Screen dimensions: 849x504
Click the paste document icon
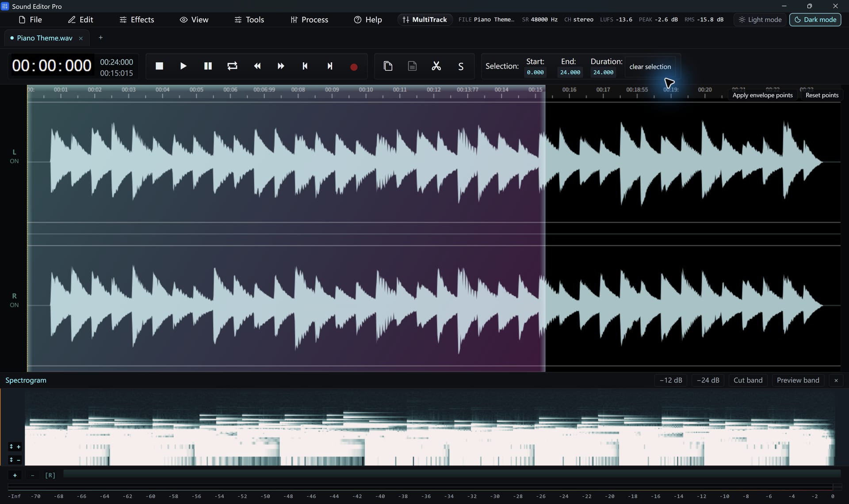pyautogui.click(x=412, y=66)
